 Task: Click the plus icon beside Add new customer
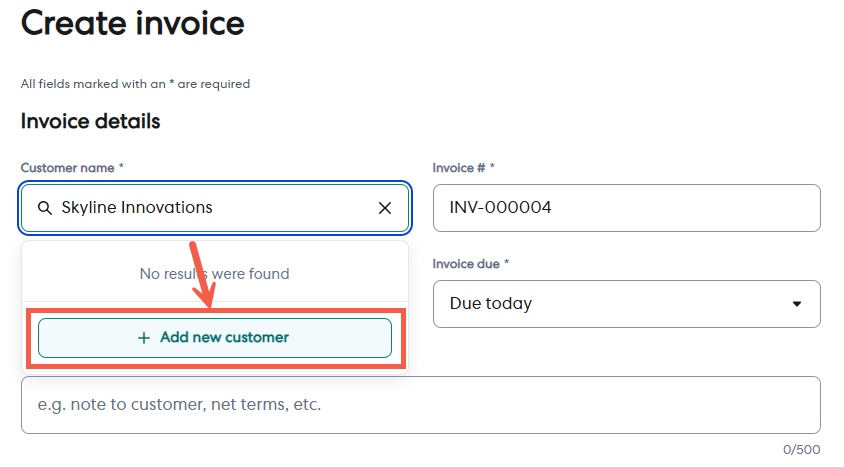tap(145, 338)
